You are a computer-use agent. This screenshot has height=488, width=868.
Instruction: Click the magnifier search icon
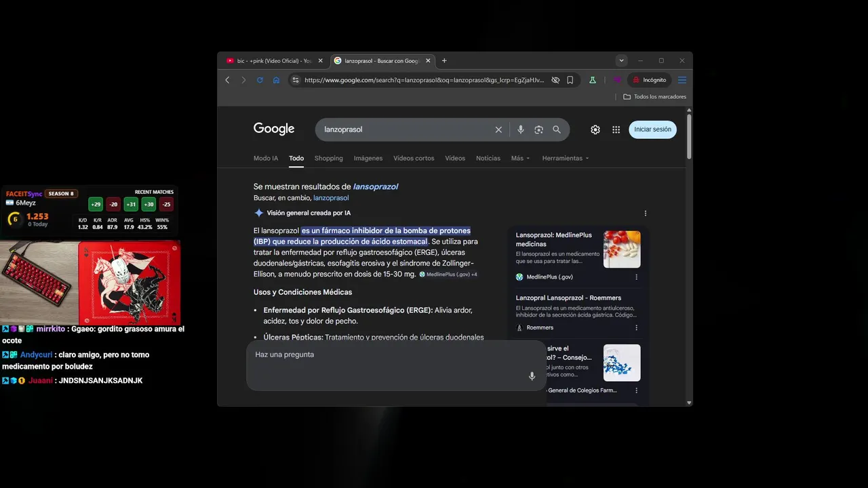[x=557, y=129]
